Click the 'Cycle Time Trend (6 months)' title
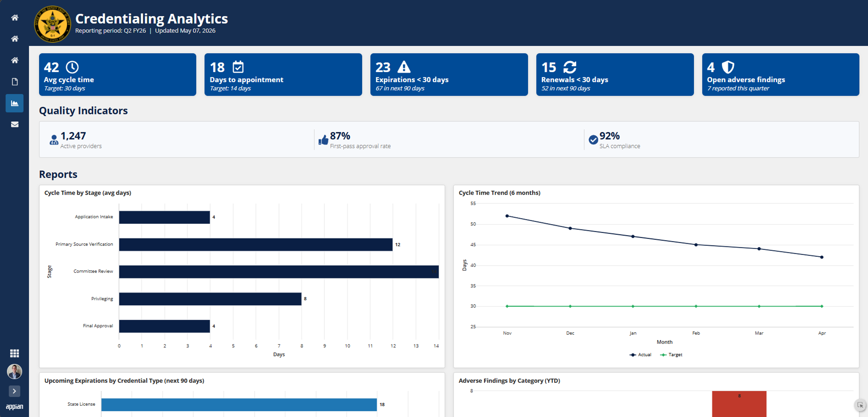This screenshot has width=868, height=417. click(499, 193)
